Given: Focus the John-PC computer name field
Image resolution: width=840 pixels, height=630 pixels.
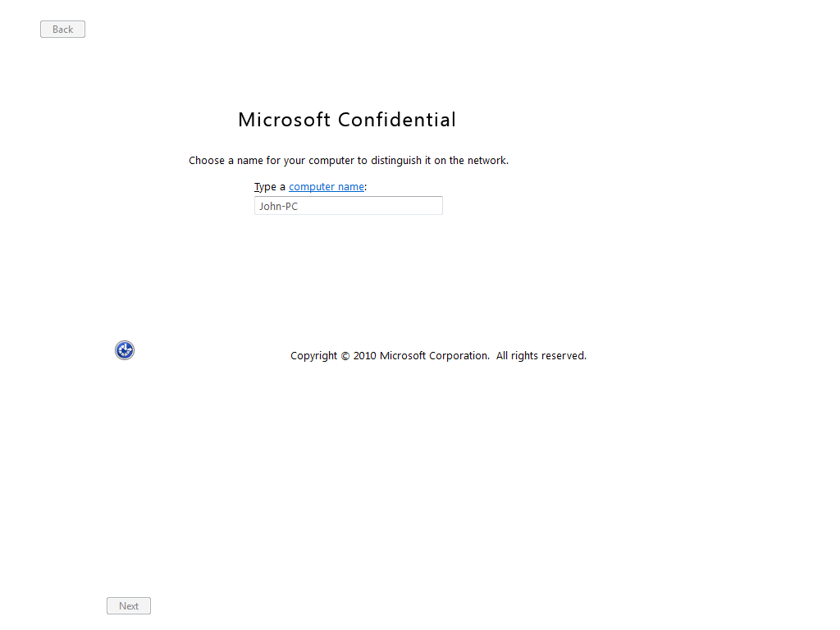Looking at the screenshot, I should point(348,206).
